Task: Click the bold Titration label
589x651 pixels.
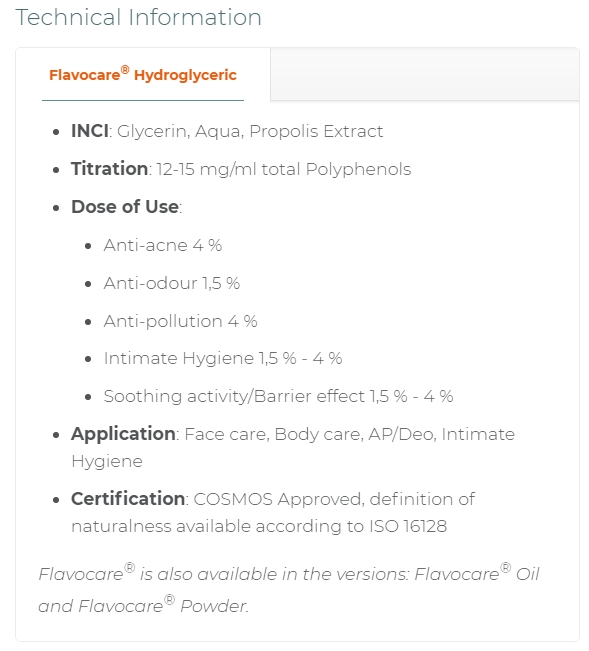Action: click(x=110, y=169)
